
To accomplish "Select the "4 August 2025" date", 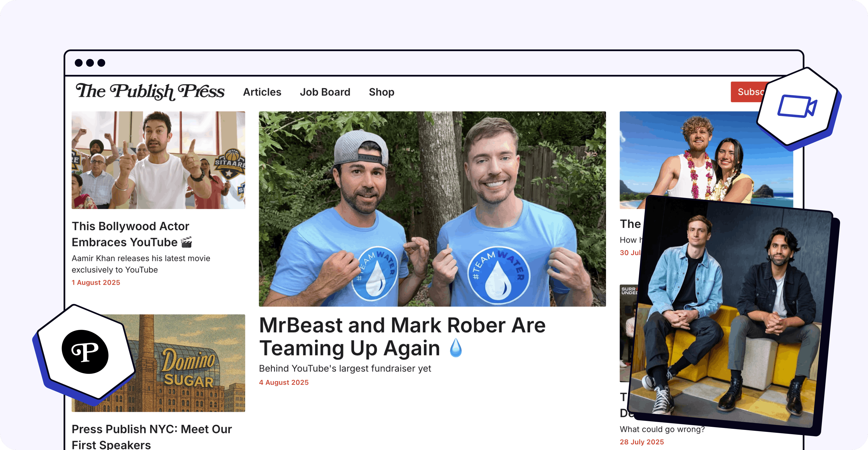I will [x=284, y=382].
